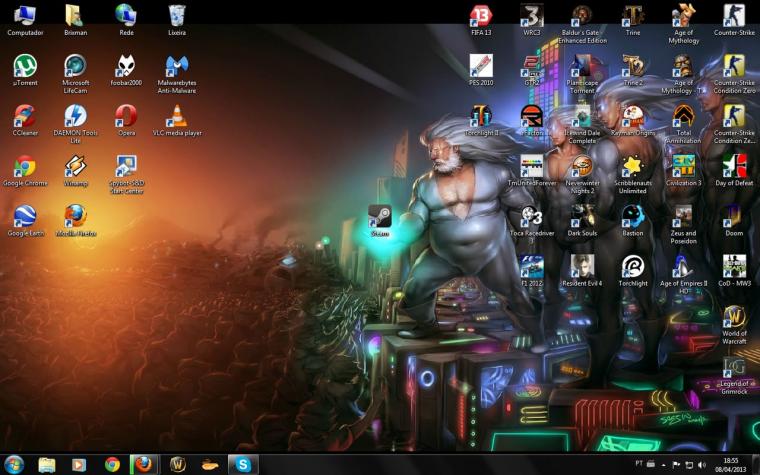Screen dimensions: 760x475
Task: Open the Dark Souls shortcut
Action: 582,221
